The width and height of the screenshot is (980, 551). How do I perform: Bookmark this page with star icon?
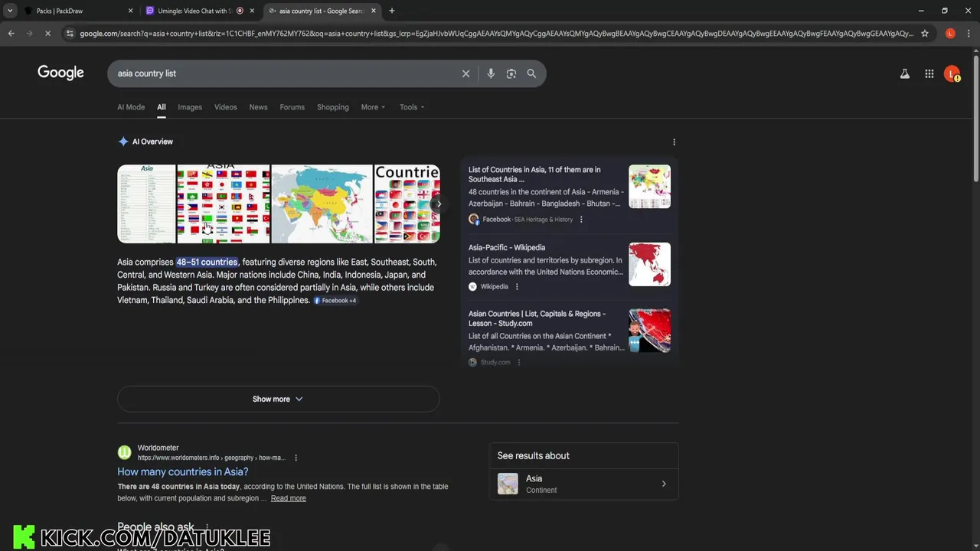click(x=925, y=33)
